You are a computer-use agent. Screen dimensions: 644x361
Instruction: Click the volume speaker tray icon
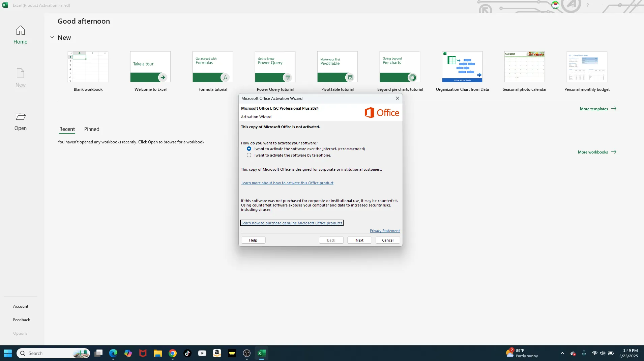603,353
